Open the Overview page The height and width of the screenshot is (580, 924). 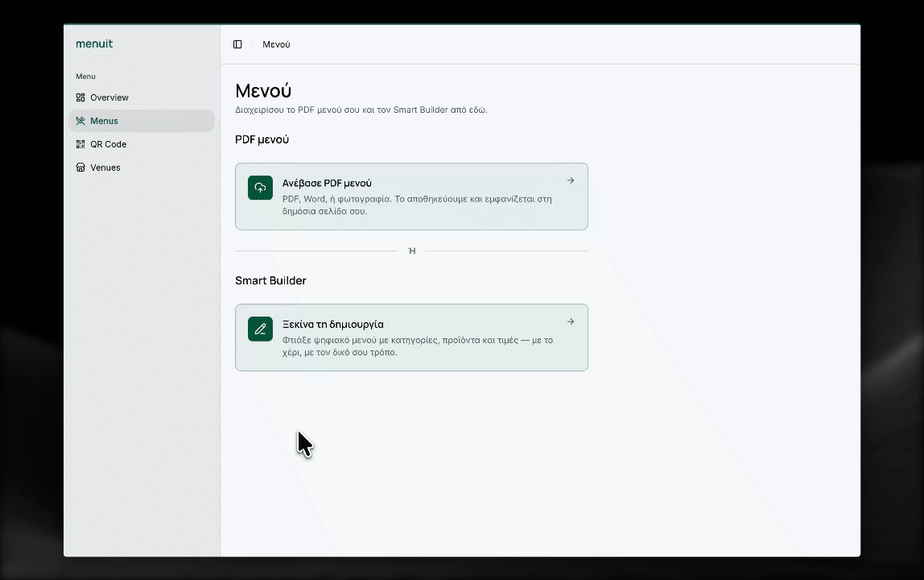(x=142, y=97)
